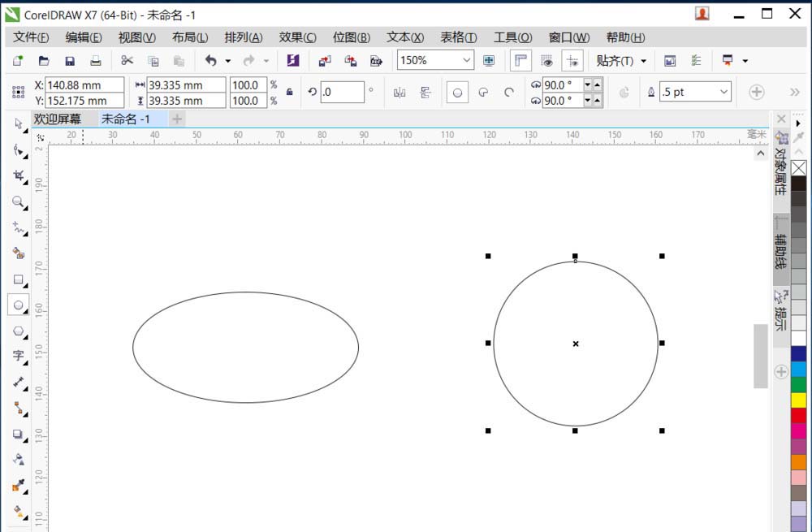812x532 pixels.
Task: Select the Text tool
Action: [x=19, y=357]
